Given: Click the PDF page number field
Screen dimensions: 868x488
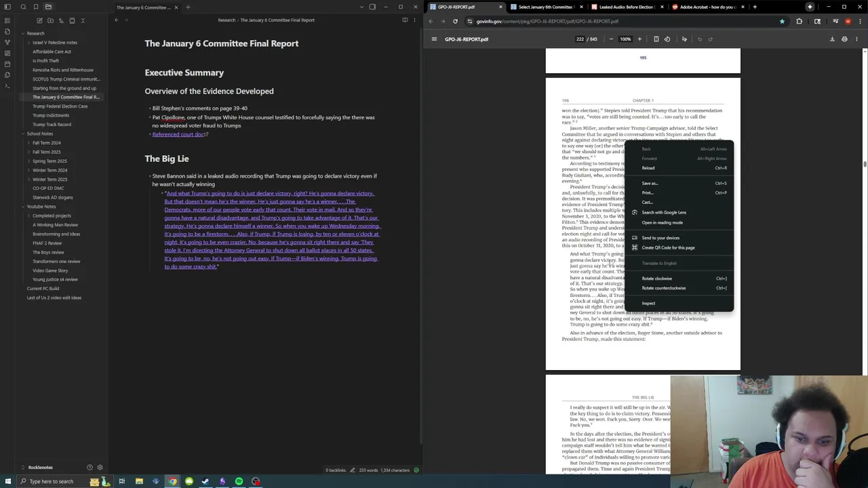Looking at the screenshot, I should pos(580,39).
